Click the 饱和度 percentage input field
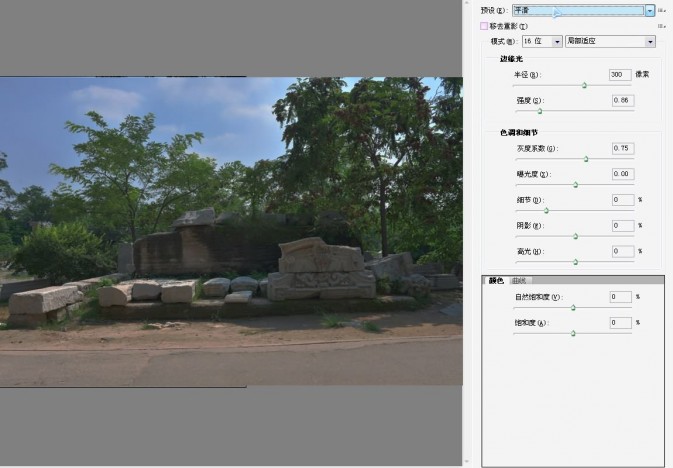 621,323
